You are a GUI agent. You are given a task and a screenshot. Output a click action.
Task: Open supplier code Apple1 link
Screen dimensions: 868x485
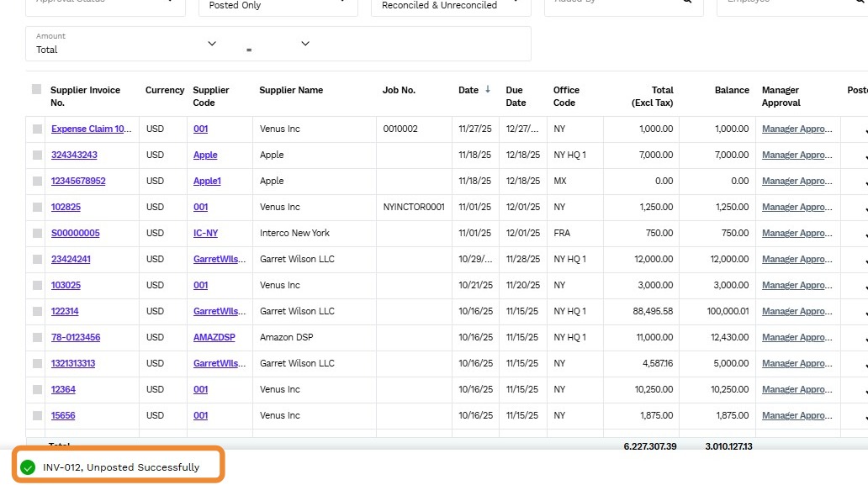click(x=207, y=182)
